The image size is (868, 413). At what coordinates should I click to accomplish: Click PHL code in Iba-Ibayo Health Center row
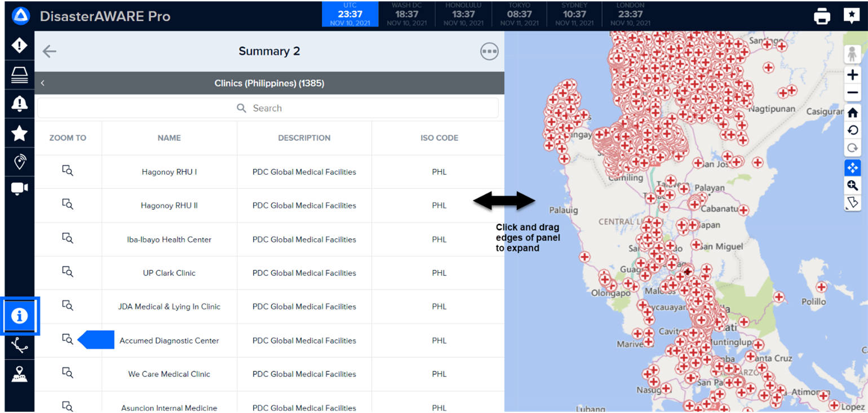[439, 239]
